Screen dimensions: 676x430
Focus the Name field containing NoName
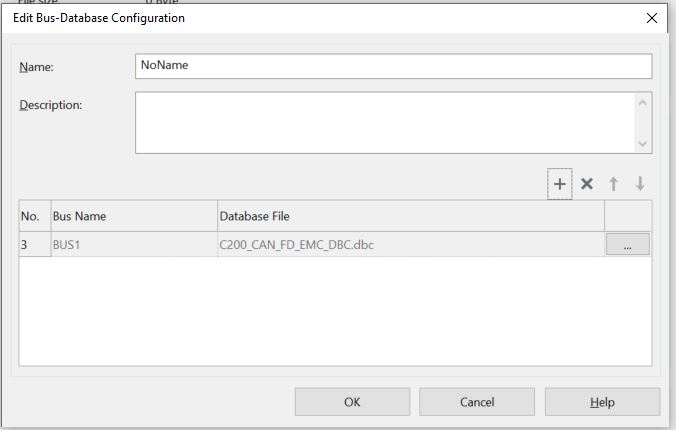(393, 66)
